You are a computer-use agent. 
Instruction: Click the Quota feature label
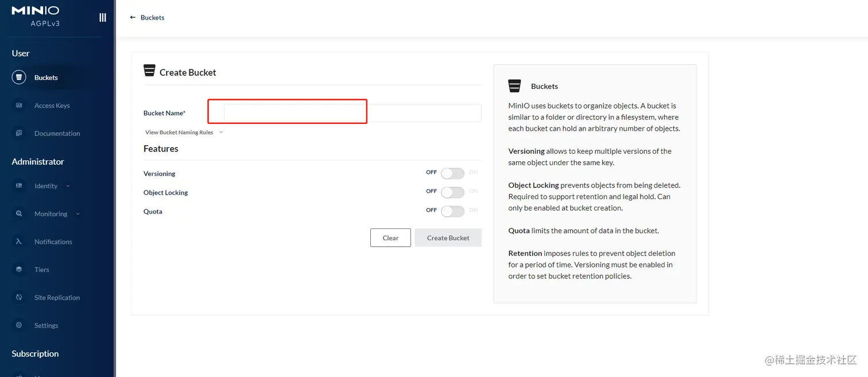coord(153,212)
